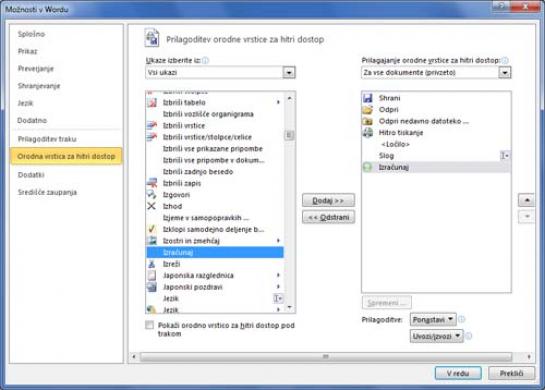Select Izbriši vse pripombe v dokum... entry

click(x=215, y=160)
